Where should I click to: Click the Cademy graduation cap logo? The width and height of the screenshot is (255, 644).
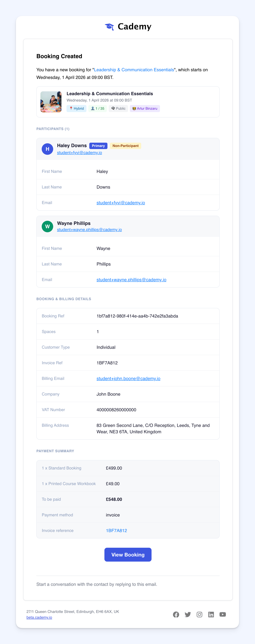click(109, 26)
